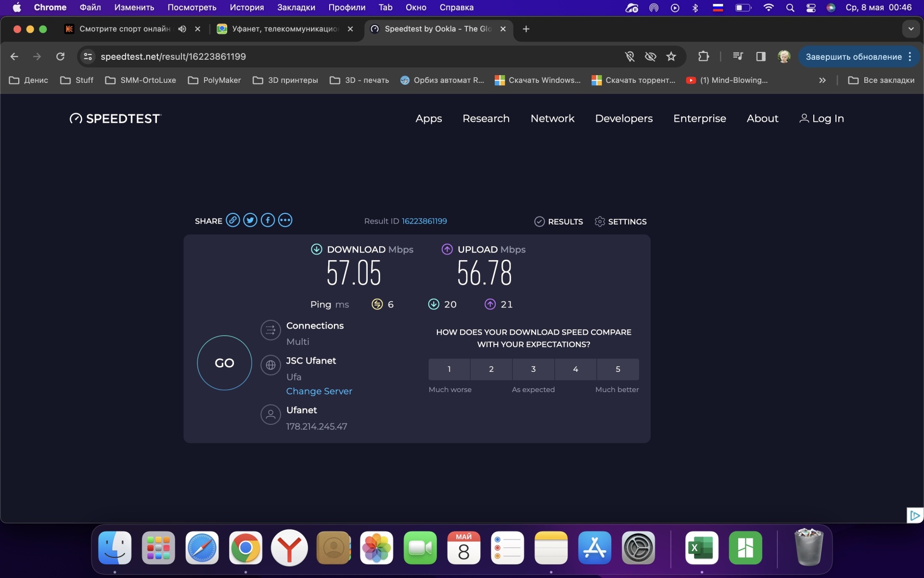The height and width of the screenshot is (578, 924).
Task: Open the История menu
Action: coord(247,8)
